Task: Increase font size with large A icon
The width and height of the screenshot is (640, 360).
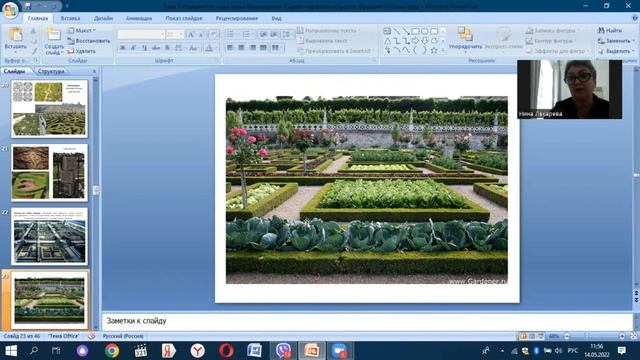Action: click(191, 35)
